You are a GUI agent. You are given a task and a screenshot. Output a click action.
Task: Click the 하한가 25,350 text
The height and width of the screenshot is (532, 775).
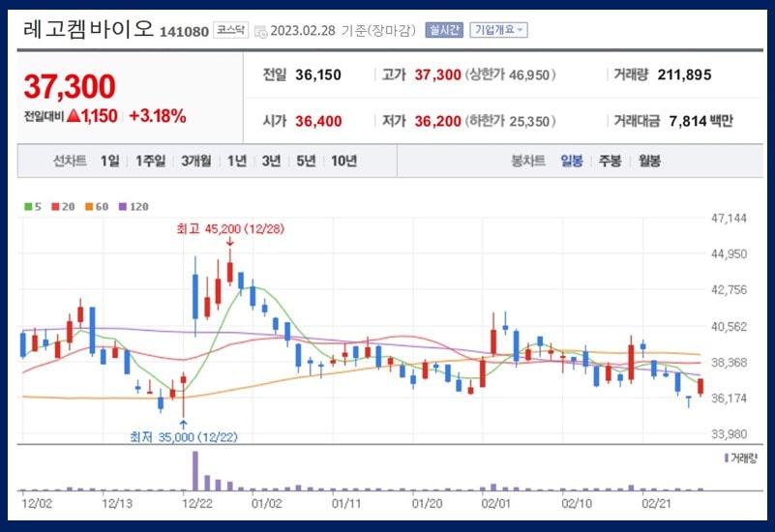click(510, 121)
